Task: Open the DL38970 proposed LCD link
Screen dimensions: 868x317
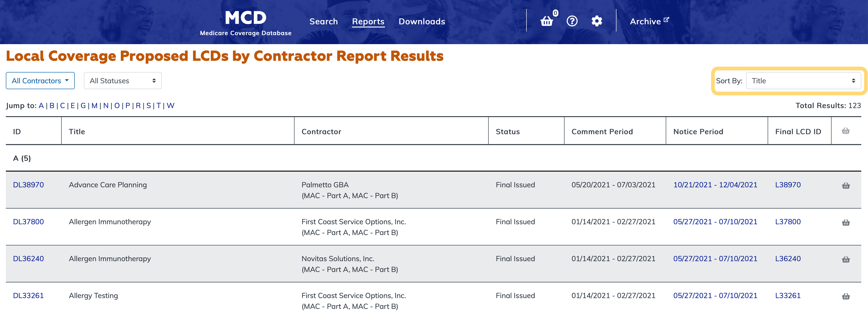Action: (x=28, y=185)
